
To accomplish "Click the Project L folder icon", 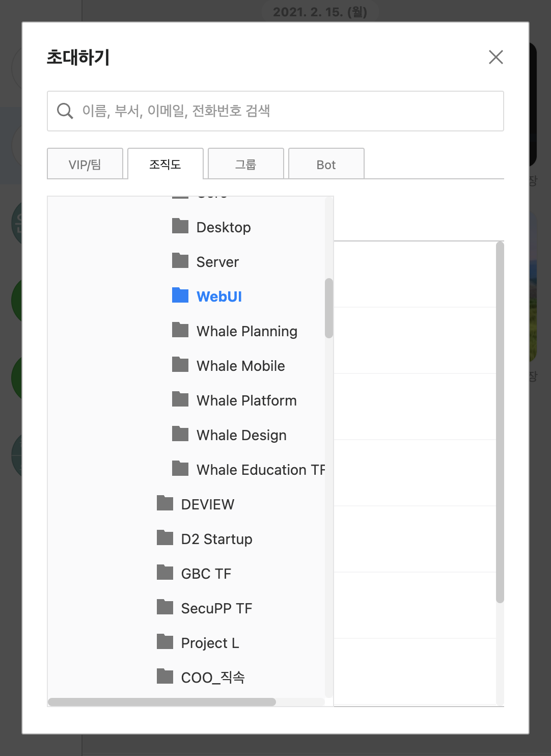I will [x=165, y=641].
